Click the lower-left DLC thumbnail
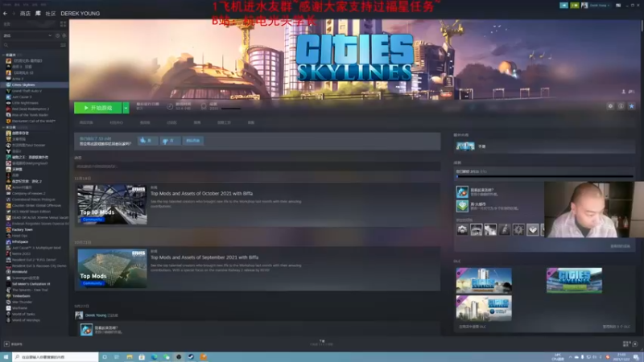This screenshot has height=362, width=644. pos(484,308)
